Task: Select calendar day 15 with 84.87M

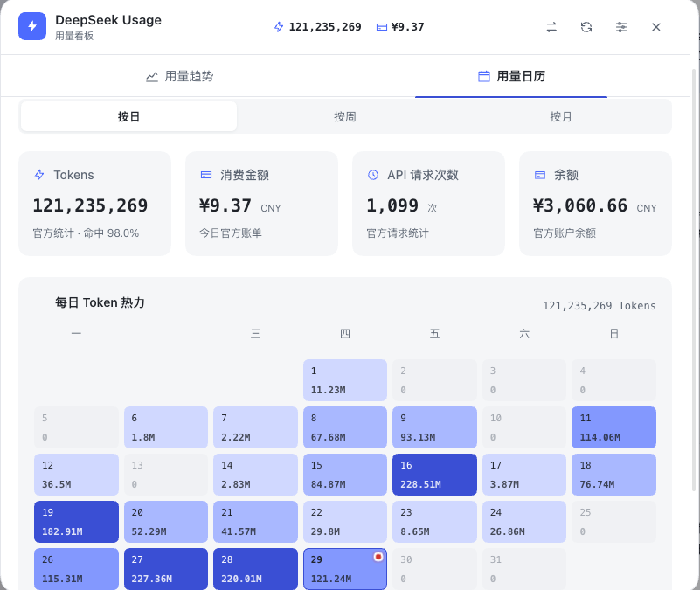Action: click(x=345, y=475)
